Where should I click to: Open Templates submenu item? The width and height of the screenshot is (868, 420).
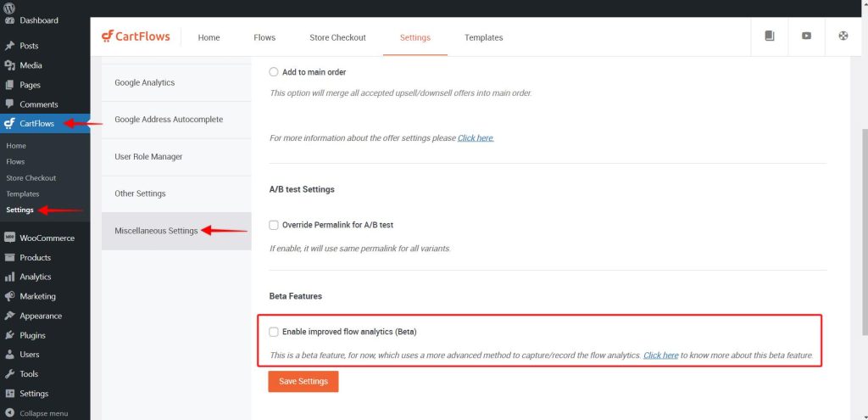pos(23,194)
